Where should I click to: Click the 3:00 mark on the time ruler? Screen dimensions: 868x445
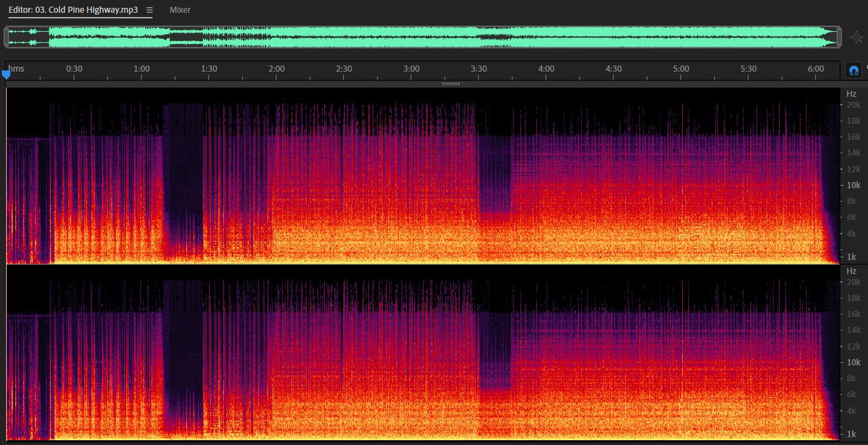(x=411, y=69)
